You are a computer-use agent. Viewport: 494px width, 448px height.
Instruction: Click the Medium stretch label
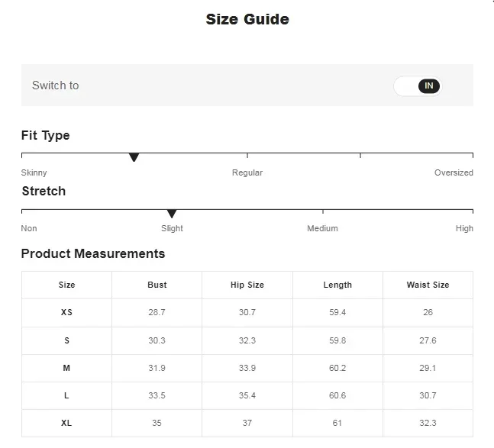coord(322,228)
